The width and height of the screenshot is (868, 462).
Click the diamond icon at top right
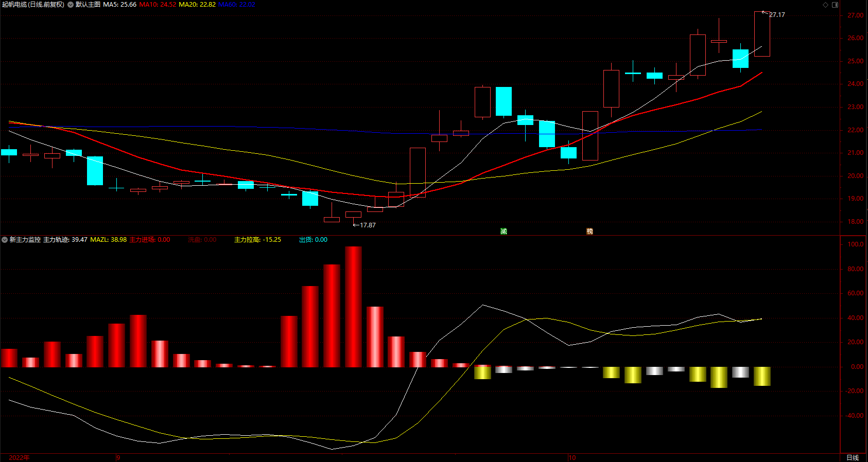click(825, 5)
